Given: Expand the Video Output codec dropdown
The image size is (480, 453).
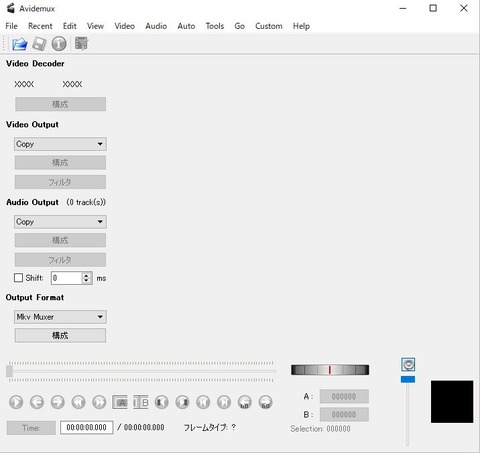Looking at the screenshot, I should [x=60, y=144].
